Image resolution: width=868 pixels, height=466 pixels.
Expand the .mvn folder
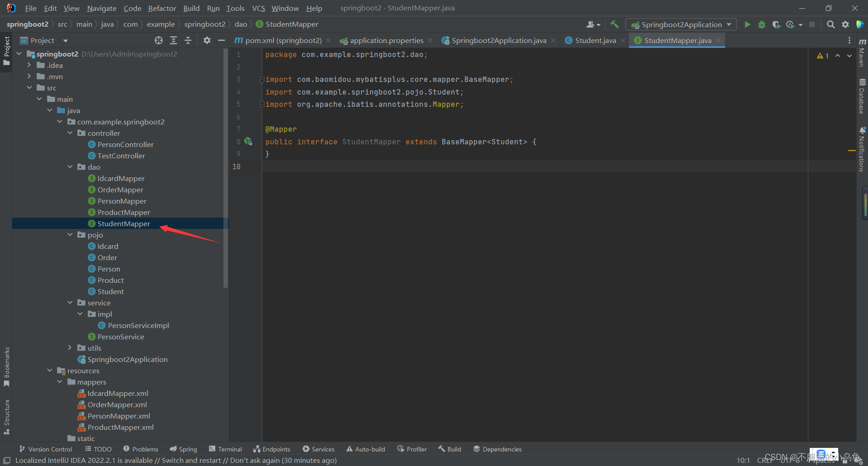tap(29, 76)
